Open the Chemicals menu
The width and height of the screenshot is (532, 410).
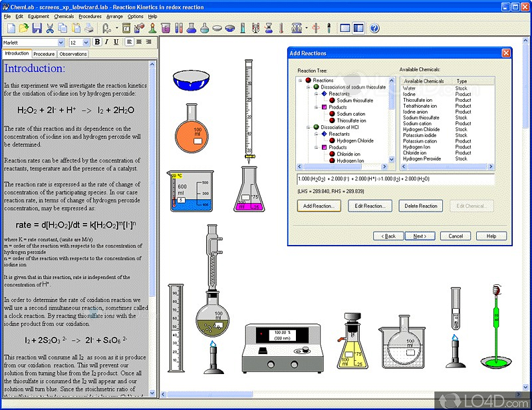coord(63,16)
